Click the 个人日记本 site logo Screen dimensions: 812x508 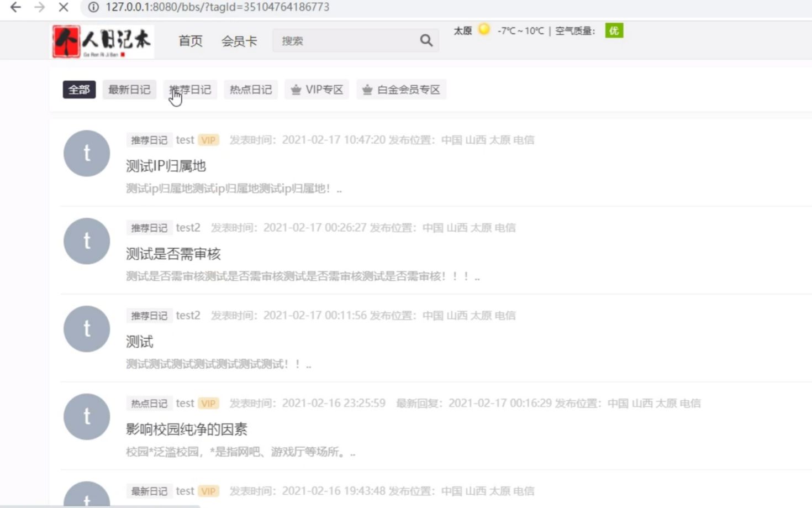tap(103, 41)
